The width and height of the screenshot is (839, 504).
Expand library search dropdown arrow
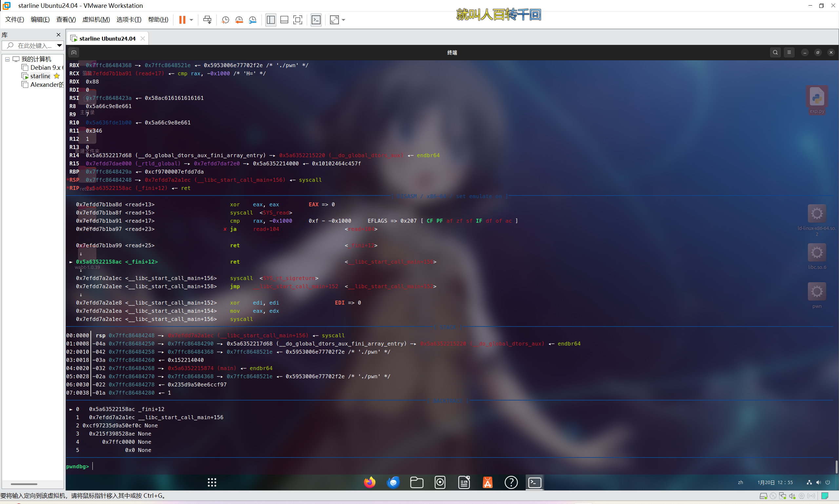(x=59, y=45)
